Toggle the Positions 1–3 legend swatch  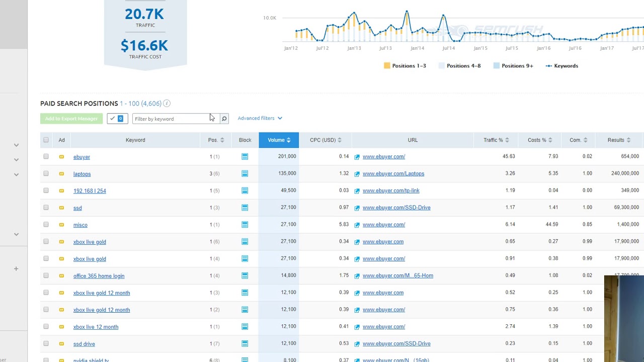(387, 66)
